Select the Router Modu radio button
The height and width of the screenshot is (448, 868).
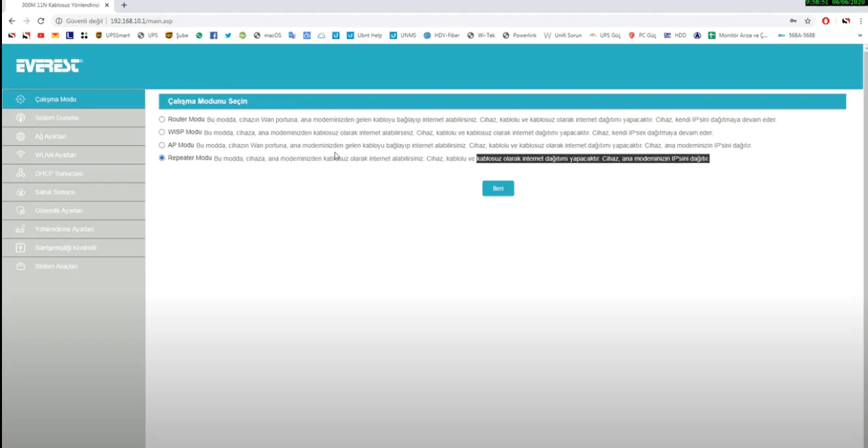pos(162,120)
